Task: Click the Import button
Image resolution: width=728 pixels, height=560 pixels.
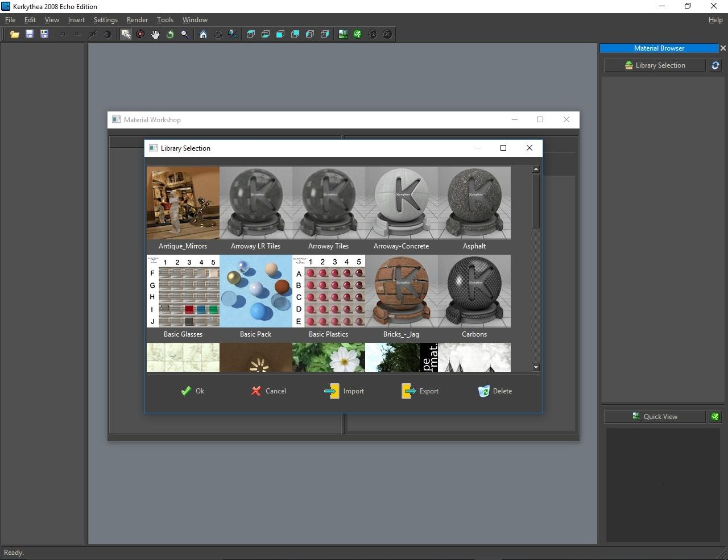Action: [344, 391]
